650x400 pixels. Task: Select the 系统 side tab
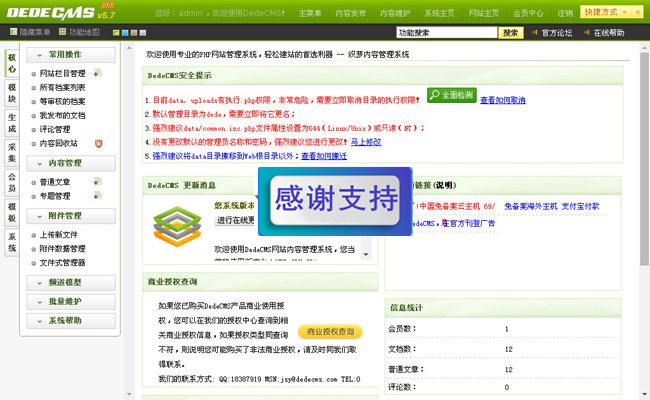(x=12, y=242)
